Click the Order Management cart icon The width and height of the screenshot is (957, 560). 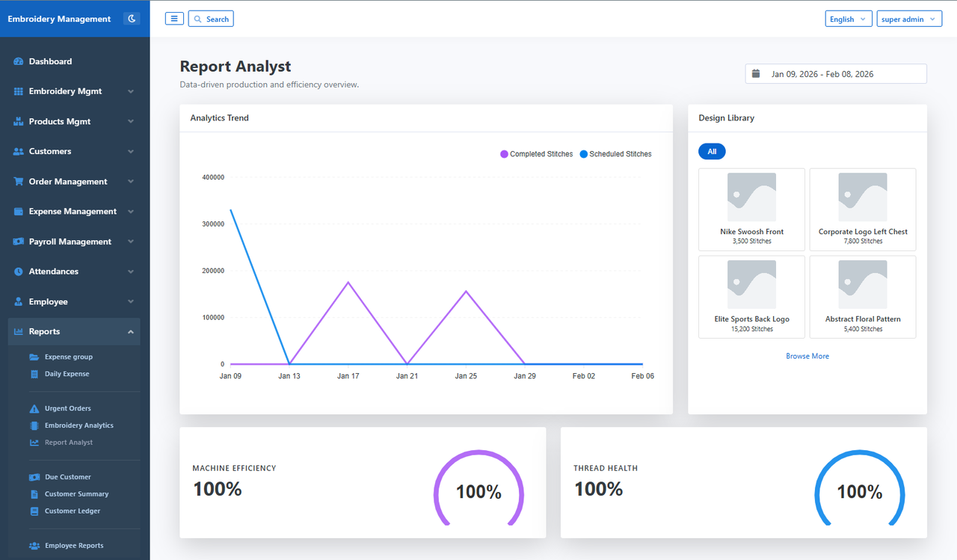point(19,182)
